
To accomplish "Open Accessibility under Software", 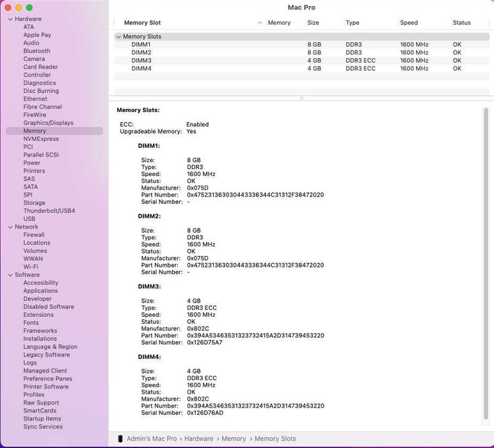I will tap(41, 283).
